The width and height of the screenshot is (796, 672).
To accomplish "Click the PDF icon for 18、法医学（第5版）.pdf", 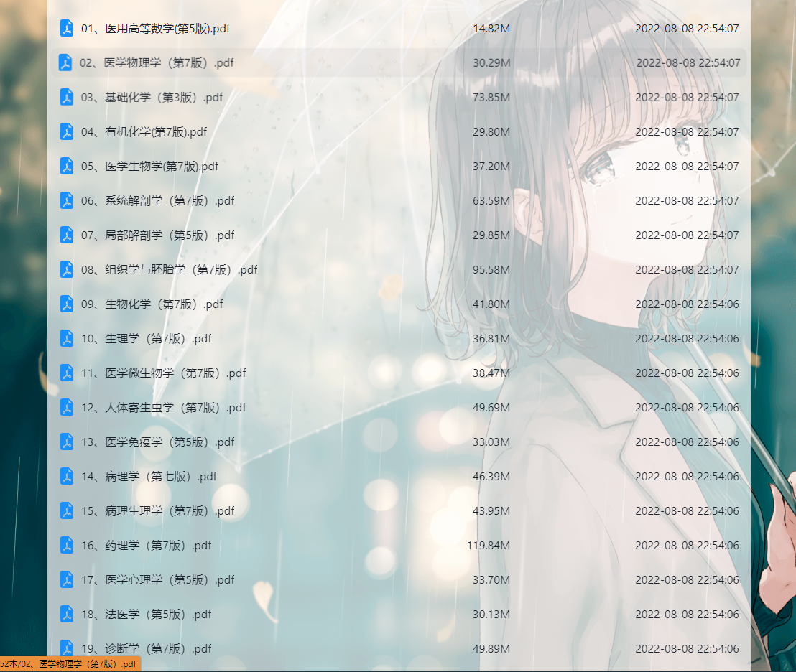I will pos(67,615).
